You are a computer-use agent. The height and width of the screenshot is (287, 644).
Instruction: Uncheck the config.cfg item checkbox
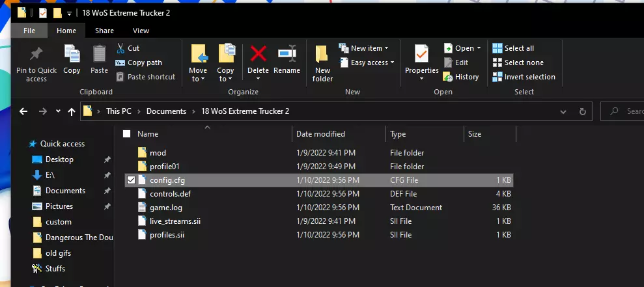pos(131,180)
